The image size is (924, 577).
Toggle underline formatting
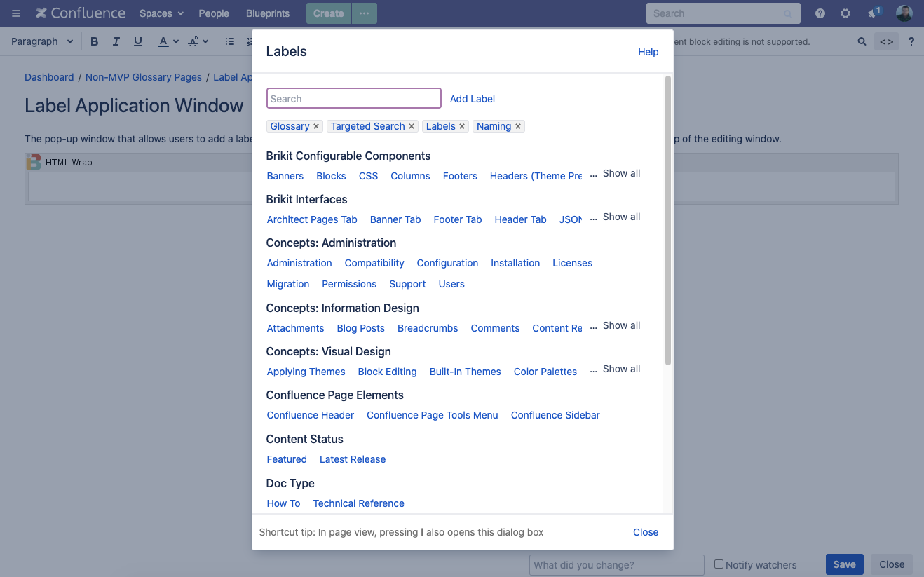tap(138, 41)
